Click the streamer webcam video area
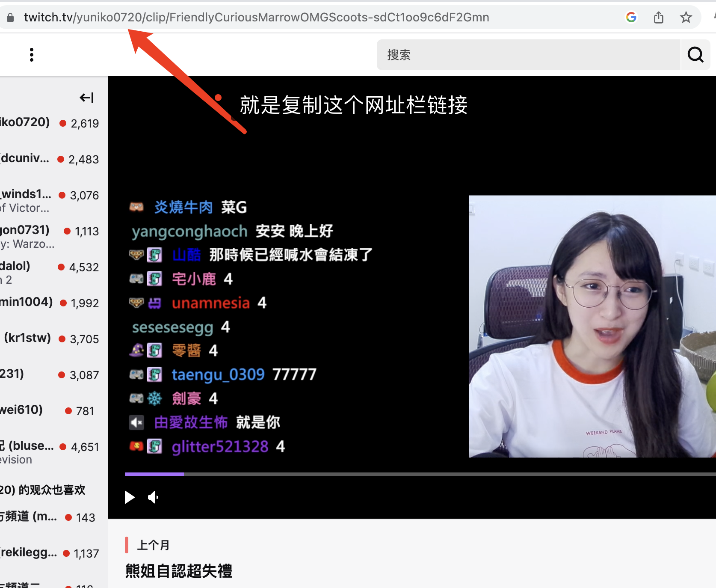The height and width of the screenshot is (588, 716). coord(592,327)
